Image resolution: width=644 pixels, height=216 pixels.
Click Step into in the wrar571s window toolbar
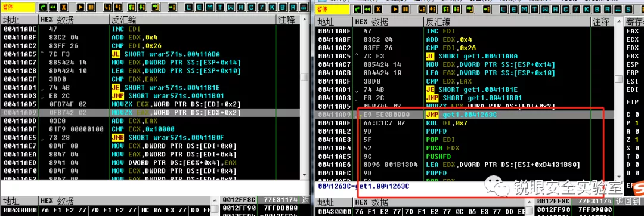[107, 7]
